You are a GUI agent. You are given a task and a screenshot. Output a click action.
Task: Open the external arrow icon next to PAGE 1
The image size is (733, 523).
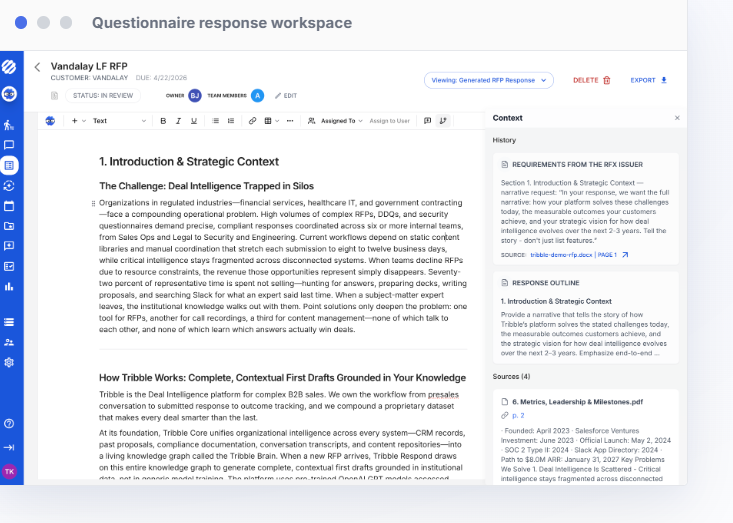click(x=625, y=255)
